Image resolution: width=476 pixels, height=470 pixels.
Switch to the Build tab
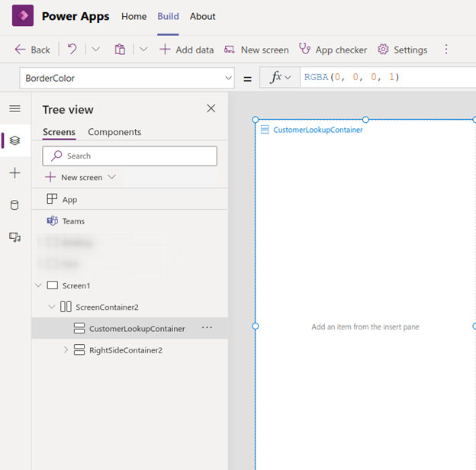click(168, 16)
